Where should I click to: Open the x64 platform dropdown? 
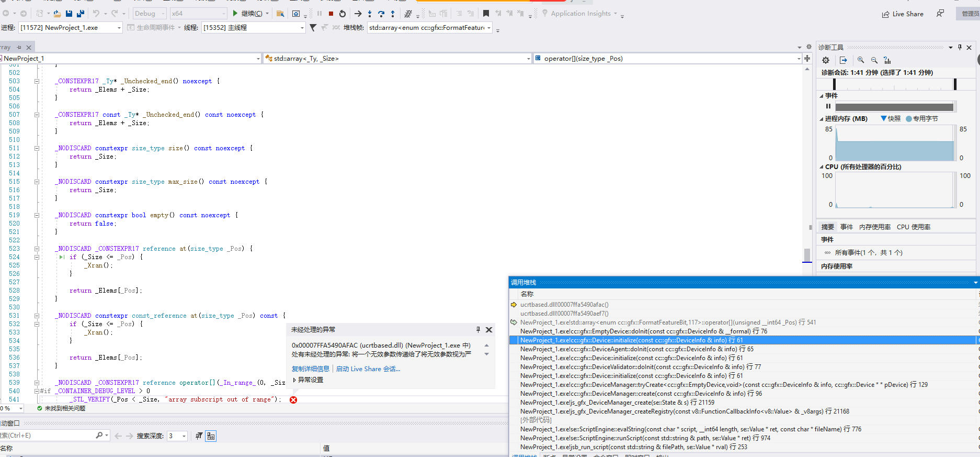coord(198,14)
